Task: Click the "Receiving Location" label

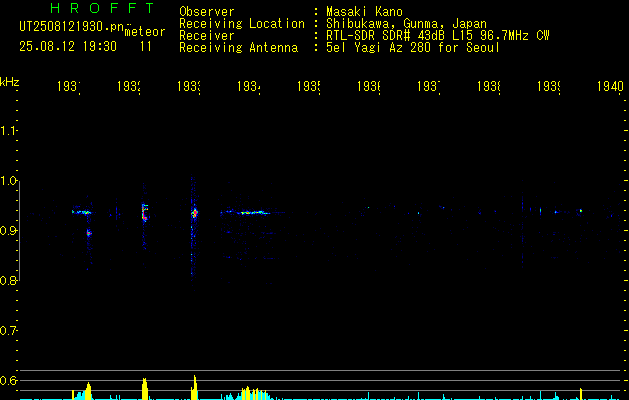Action: point(242,24)
